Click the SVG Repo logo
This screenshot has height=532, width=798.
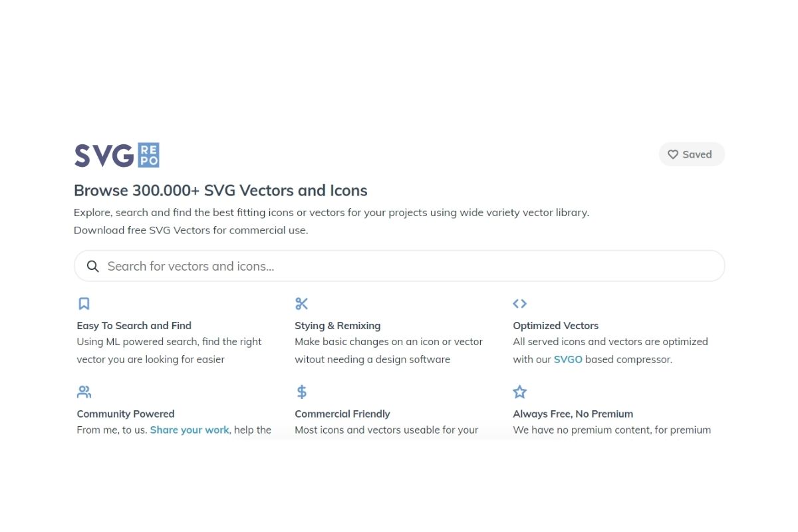coord(116,155)
